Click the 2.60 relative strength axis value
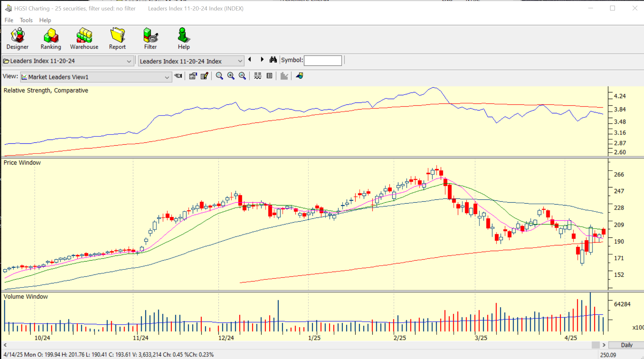The height and width of the screenshot is (359, 644). click(620, 152)
